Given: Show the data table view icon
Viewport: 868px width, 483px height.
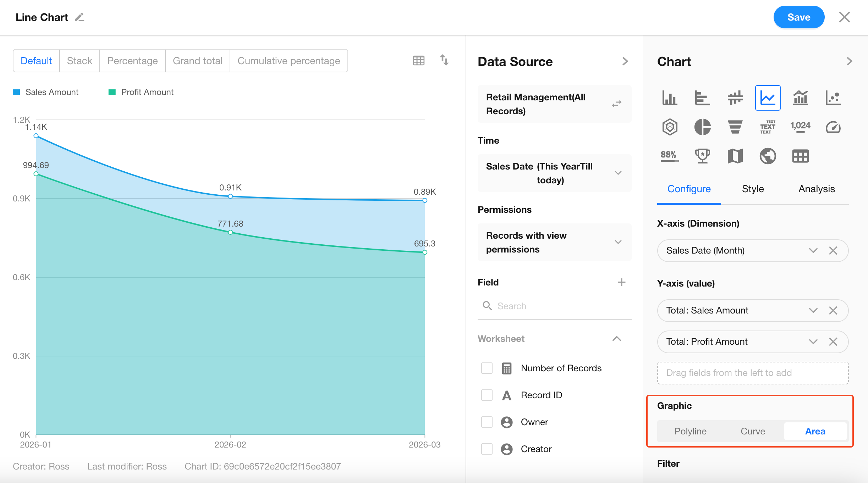Looking at the screenshot, I should click(419, 61).
